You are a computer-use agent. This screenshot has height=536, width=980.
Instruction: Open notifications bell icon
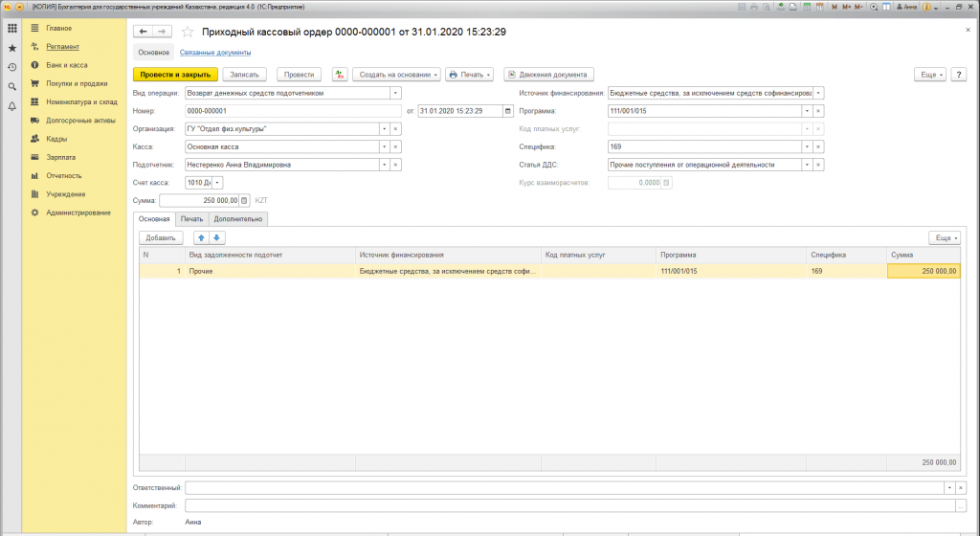pos(11,106)
